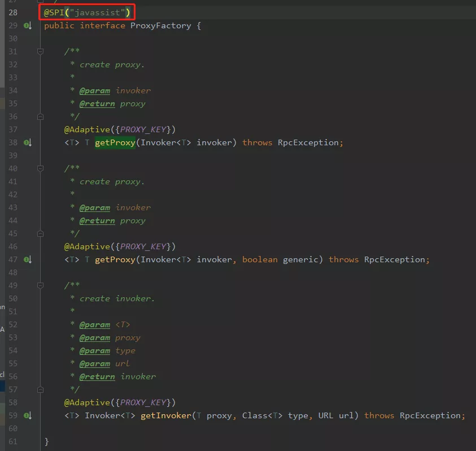476x451 pixels.
Task: Collapse the Javadoc fold marker at line 31
Action: click(x=40, y=51)
